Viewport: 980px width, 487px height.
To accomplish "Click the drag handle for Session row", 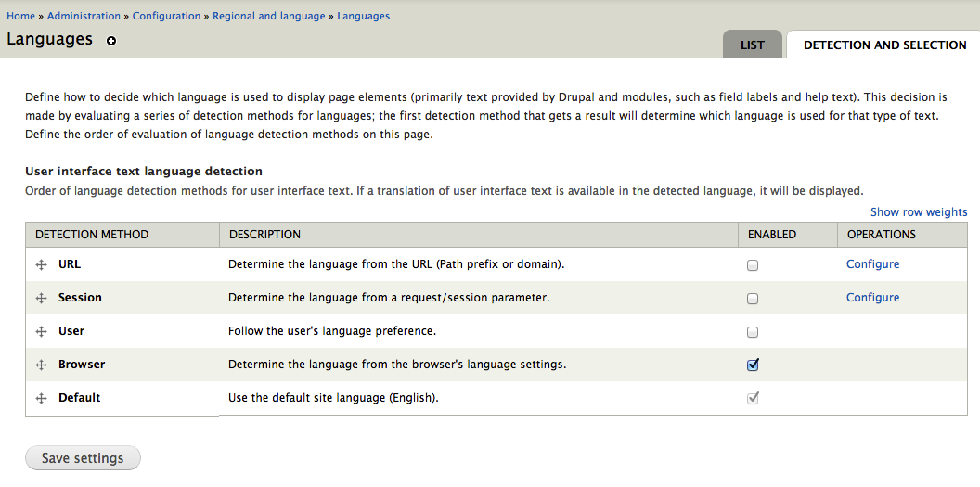I will (41, 298).
